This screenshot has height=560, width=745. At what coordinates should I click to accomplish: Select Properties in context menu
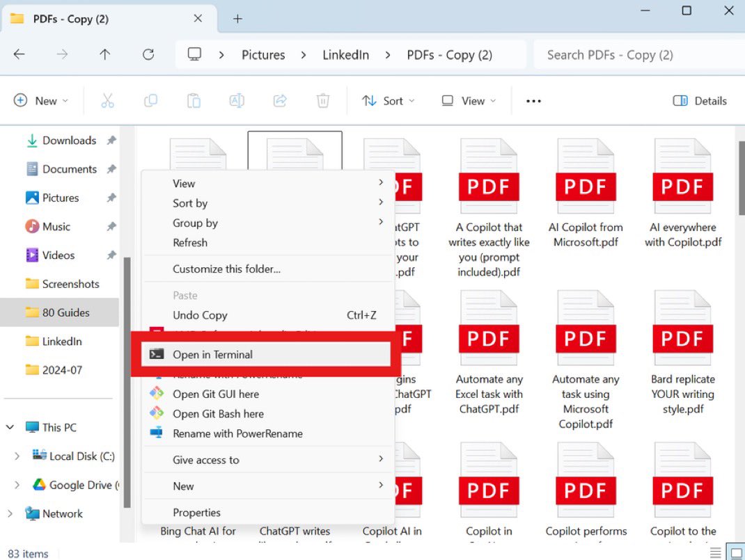[268, 513]
